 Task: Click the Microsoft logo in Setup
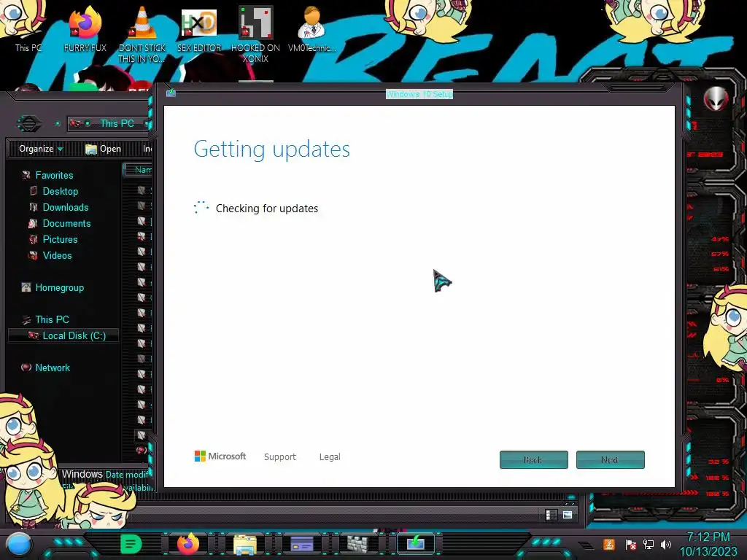(220, 456)
